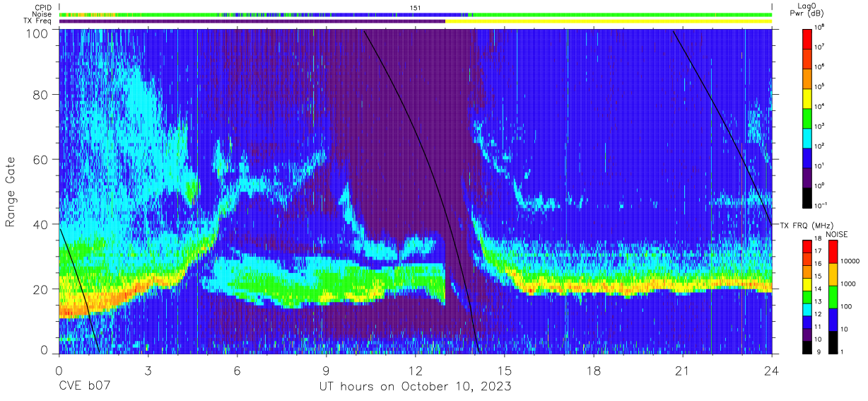
Task: Click the black bottom segment of Pwr colorbar
Action: point(807,197)
